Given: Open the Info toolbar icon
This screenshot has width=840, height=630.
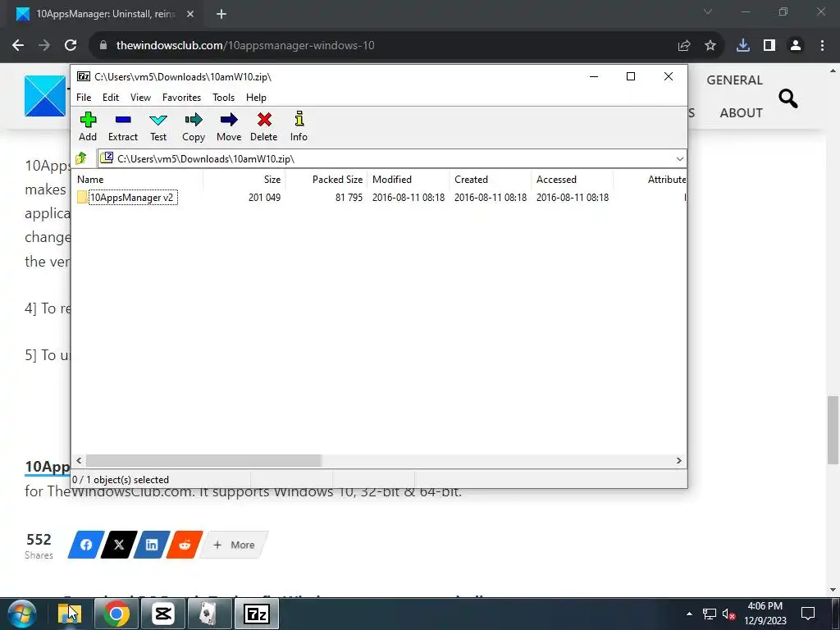Looking at the screenshot, I should click(299, 126).
